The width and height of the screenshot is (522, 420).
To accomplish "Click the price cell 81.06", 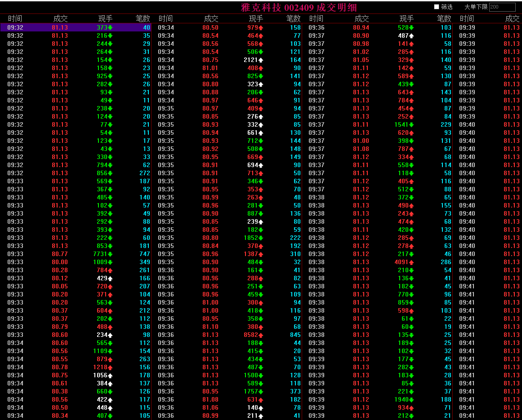I will pos(210,407).
